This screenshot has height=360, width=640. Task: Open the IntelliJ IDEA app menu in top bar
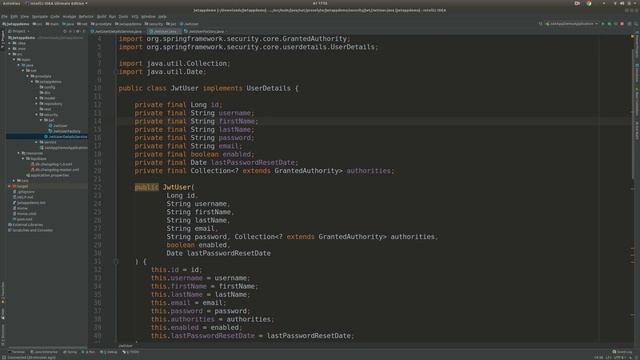click(x=56, y=3)
